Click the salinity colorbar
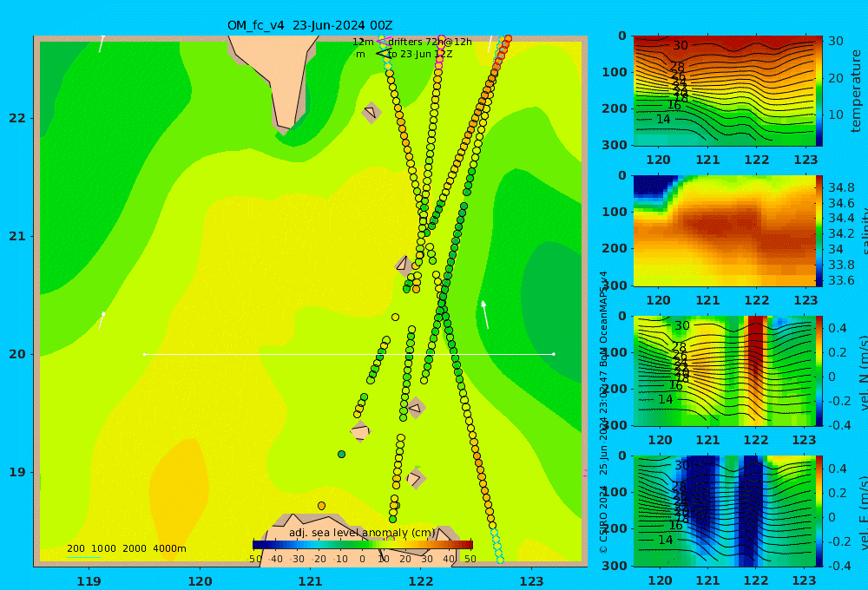 pos(819,231)
